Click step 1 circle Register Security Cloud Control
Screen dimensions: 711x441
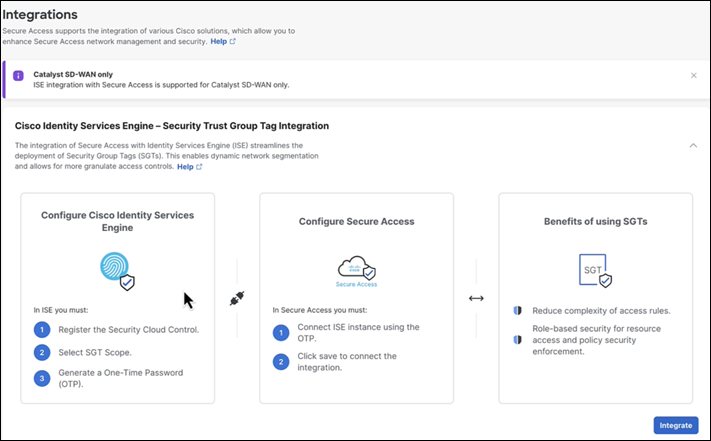click(x=42, y=330)
